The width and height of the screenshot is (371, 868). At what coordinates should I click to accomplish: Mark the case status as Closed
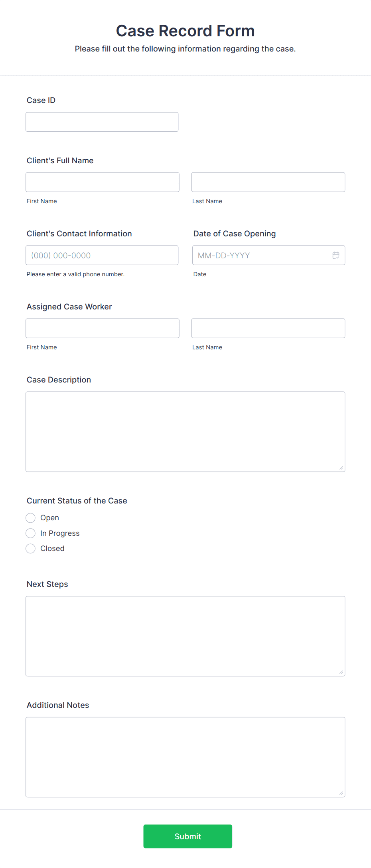point(31,548)
